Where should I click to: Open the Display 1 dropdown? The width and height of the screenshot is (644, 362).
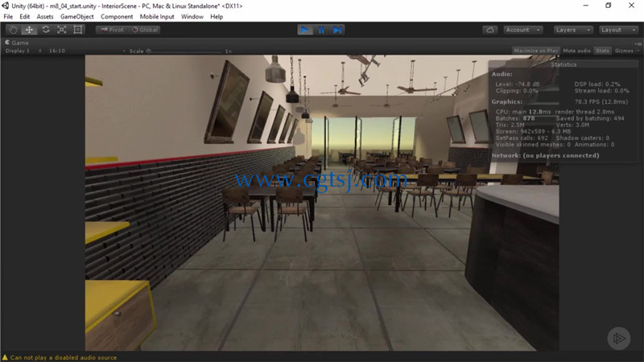tap(23, 51)
